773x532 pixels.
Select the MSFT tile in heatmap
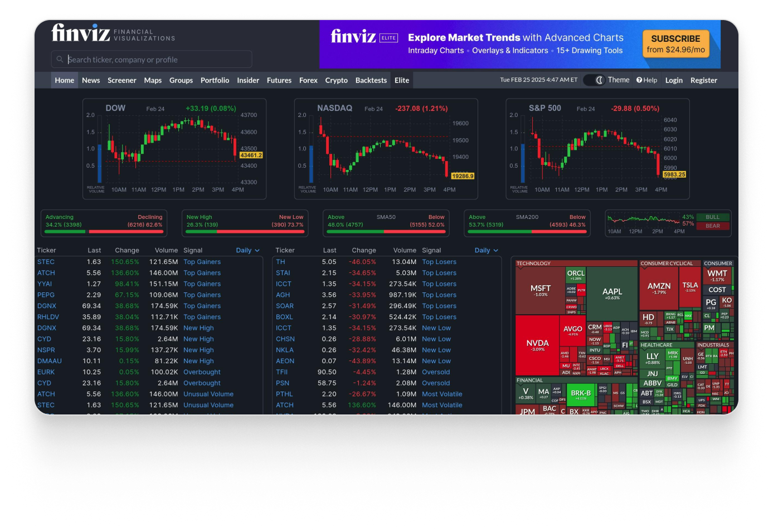(541, 290)
